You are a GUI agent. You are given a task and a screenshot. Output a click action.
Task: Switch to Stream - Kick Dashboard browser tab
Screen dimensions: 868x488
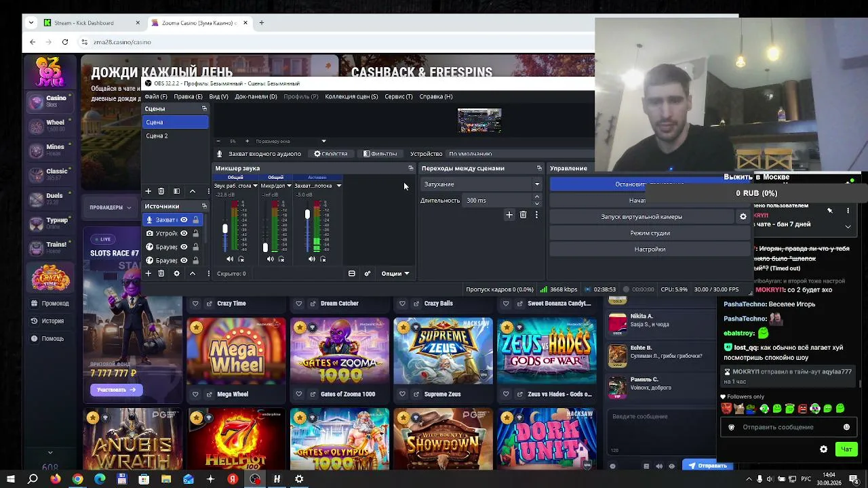click(x=91, y=22)
